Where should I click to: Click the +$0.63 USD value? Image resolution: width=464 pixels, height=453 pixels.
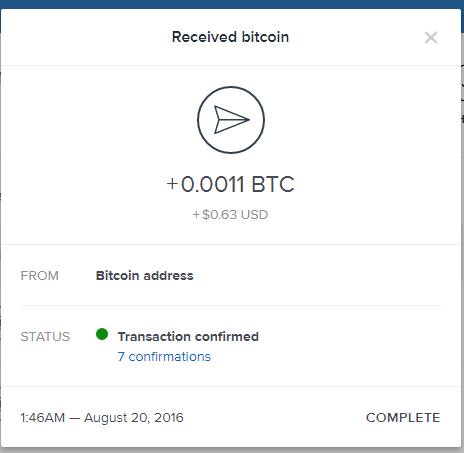(230, 215)
